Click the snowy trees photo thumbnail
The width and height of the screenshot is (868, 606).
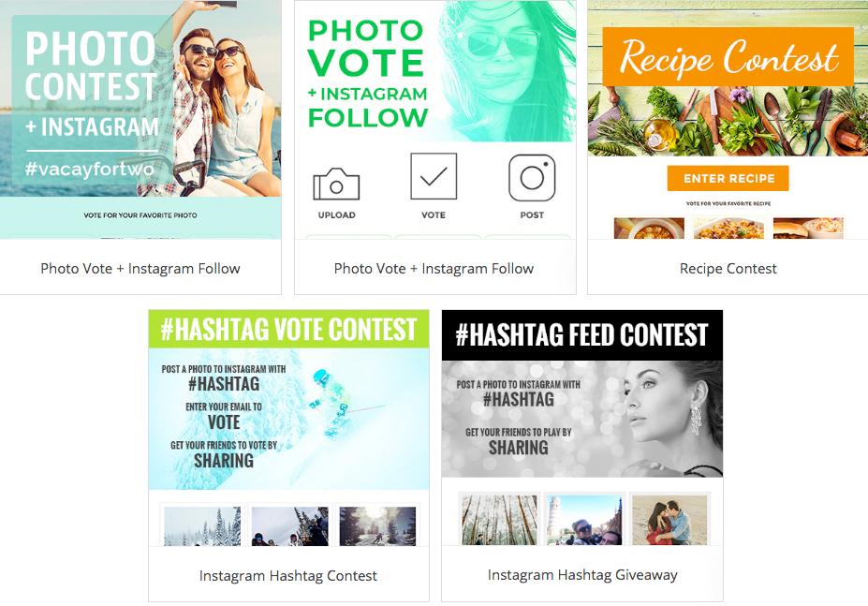point(202,526)
